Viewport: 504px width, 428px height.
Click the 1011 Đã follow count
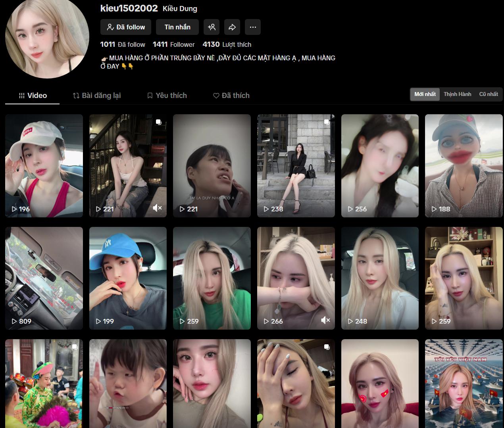(x=123, y=44)
